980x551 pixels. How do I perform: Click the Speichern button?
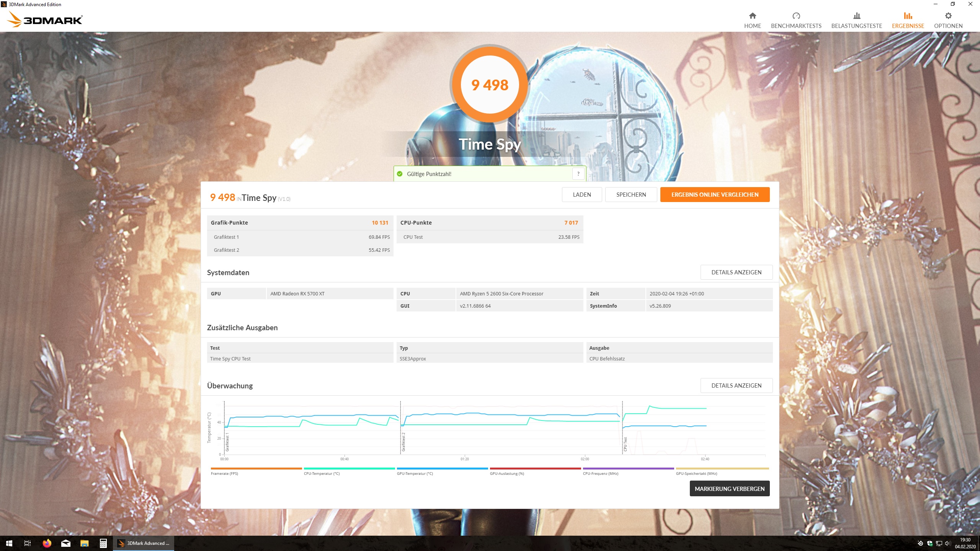631,194
